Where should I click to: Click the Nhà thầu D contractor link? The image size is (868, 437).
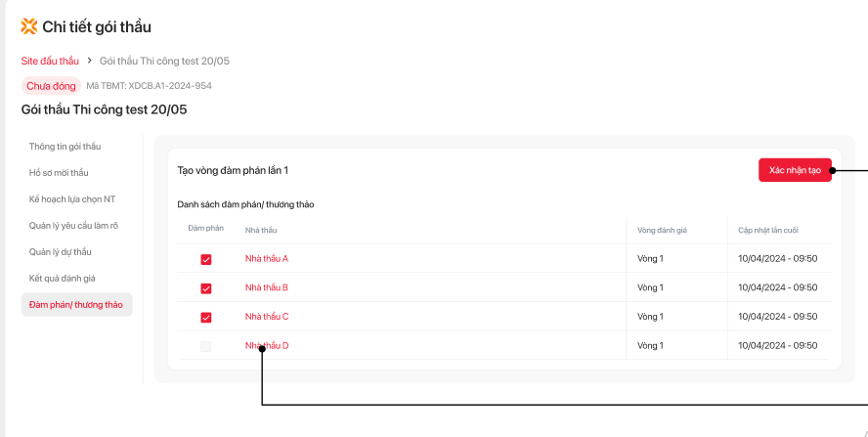267,345
